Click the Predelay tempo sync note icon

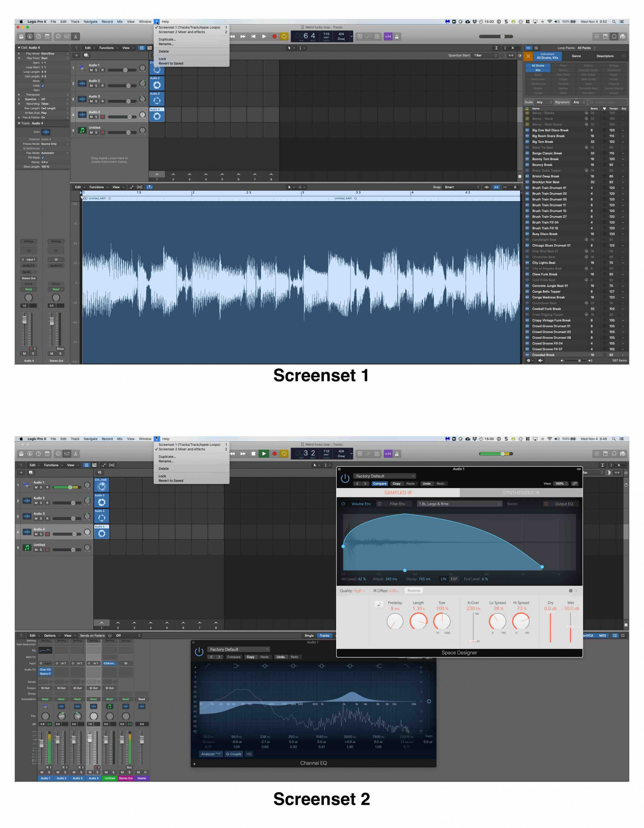(x=379, y=604)
